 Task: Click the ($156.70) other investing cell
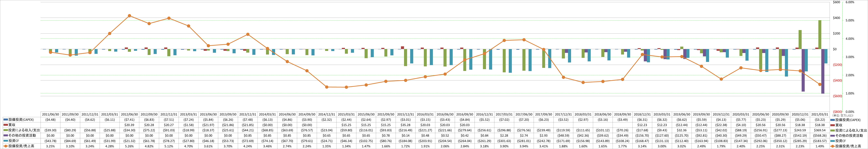pos(642,136)
